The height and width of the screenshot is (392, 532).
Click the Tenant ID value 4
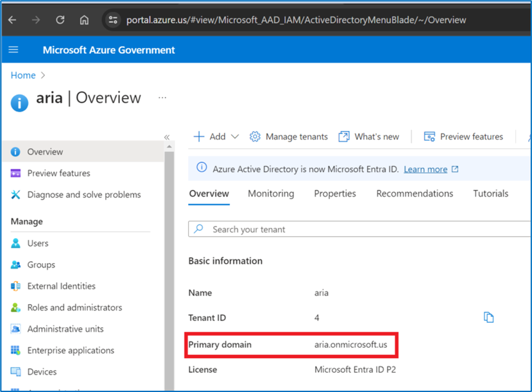pos(316,318)
